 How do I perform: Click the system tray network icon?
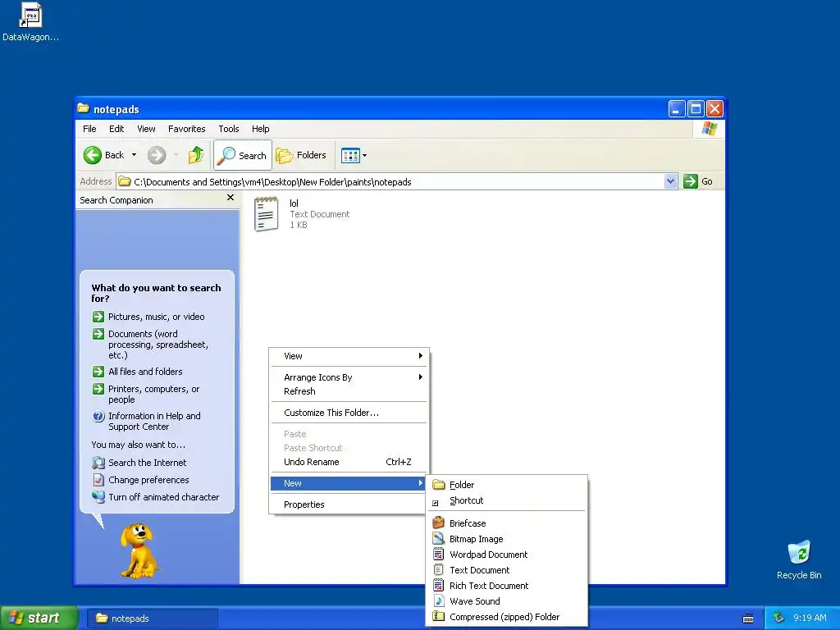tap(779, 618)
